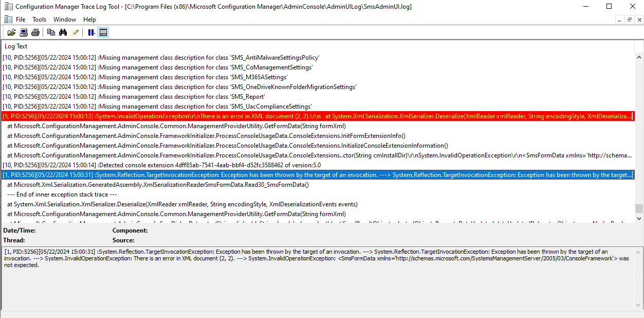
Task: Select the 'SMS_UacComplianceSettings' log line
Action: [x=318, y=107]
